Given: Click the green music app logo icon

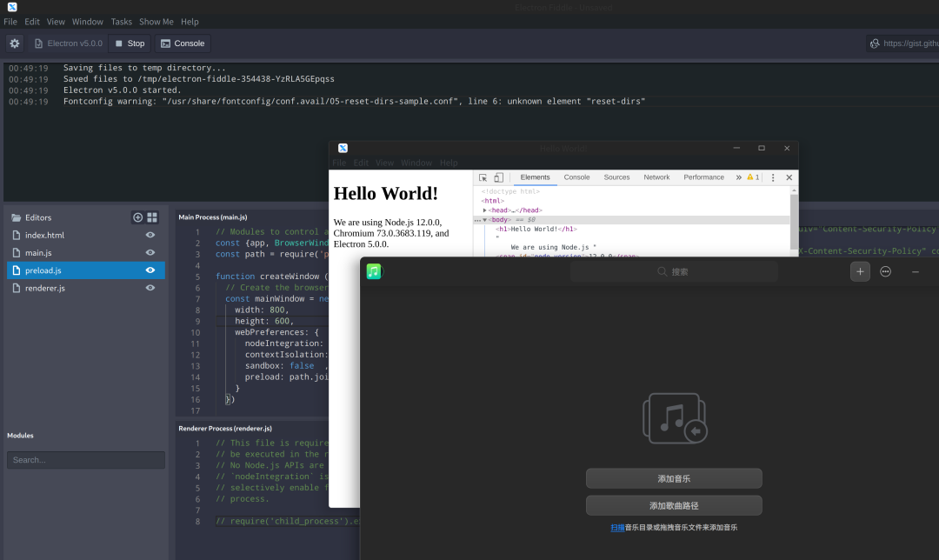Looking at the screenshot, I should click(374, 271).
